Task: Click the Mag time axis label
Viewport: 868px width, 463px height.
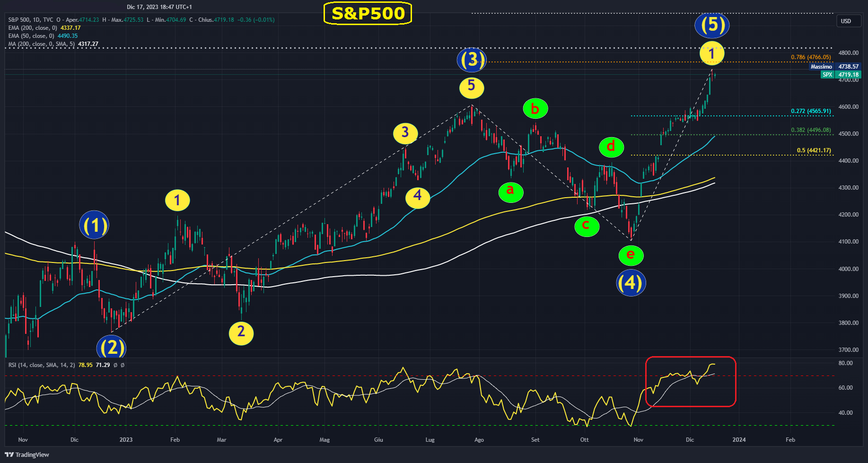Action: point(324,440)
